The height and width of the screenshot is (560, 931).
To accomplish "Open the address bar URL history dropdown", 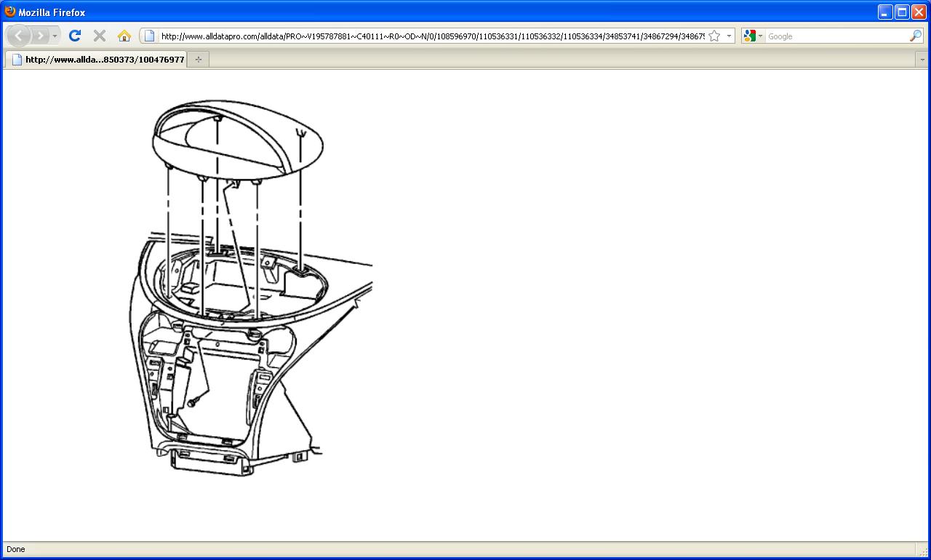I will pos(729,36).
